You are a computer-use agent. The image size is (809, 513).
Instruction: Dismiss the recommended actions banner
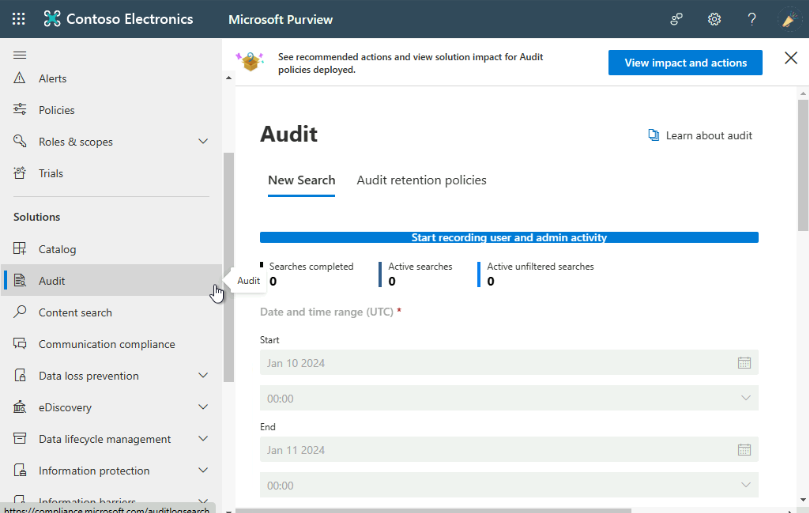[790, 59]
